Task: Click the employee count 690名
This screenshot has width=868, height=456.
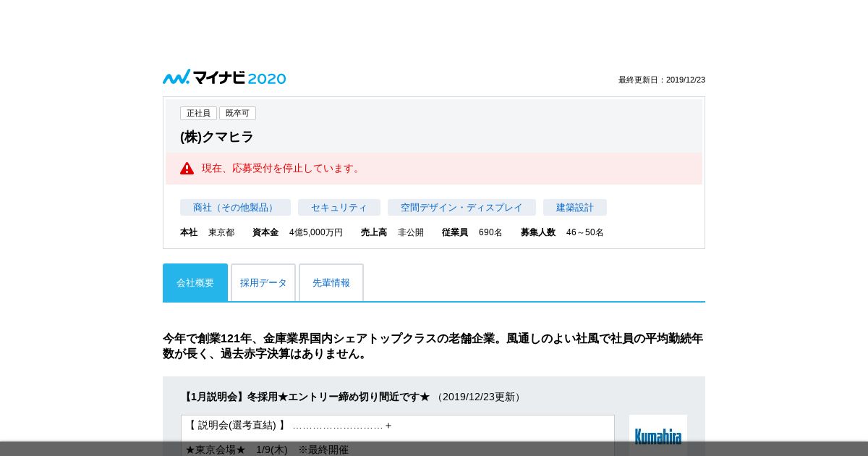Action: click(x=490, y=232)
